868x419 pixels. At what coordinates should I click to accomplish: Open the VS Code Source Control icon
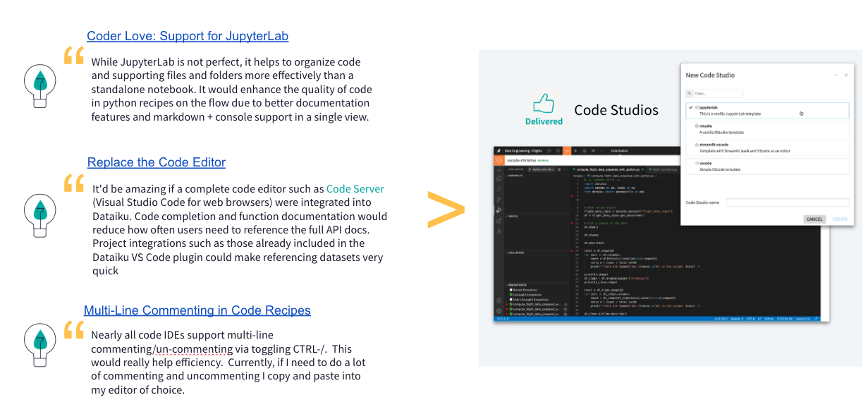(499, 200)
